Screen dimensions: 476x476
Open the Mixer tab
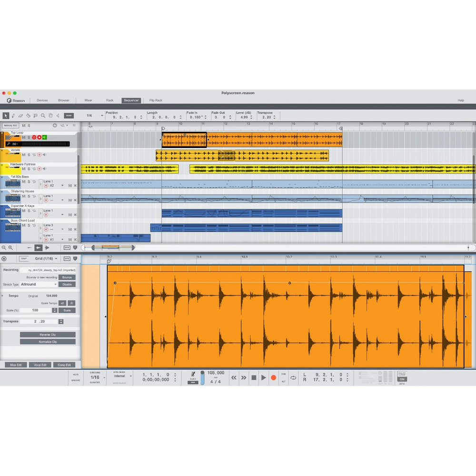pyautogui.click(x=89, y=100)
